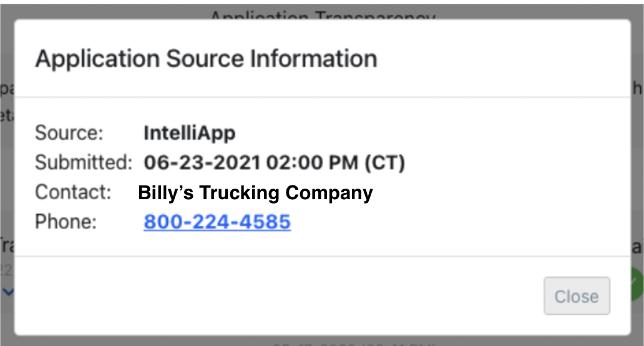This screenshot has height=346, width=644.
Task: Click the truncated "Tra" text at left edge
Action: click(7, 245)
